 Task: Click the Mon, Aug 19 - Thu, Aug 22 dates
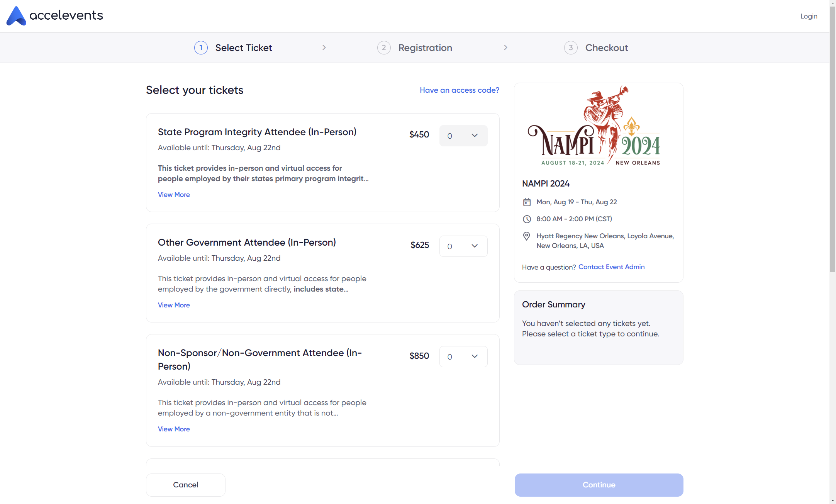tap(577, 202)
